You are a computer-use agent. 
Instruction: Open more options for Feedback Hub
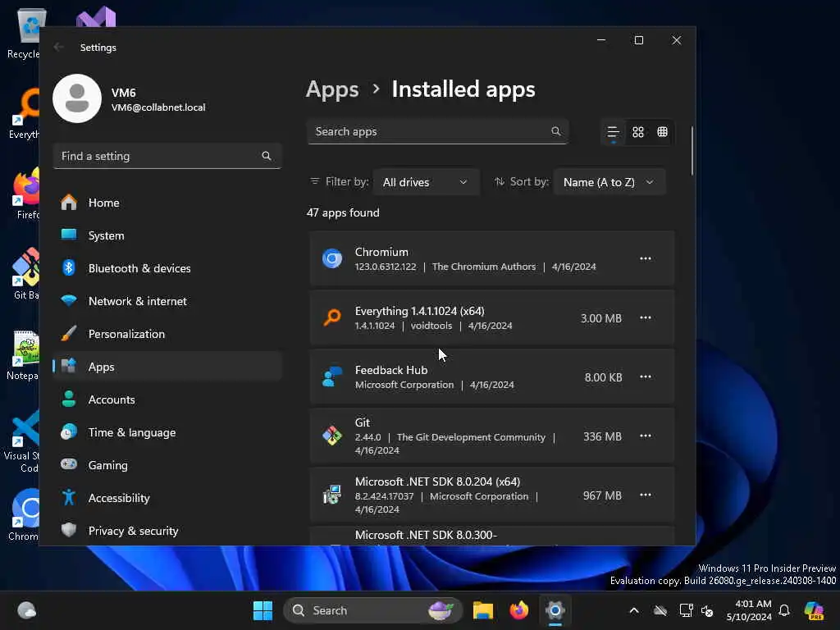646,377
